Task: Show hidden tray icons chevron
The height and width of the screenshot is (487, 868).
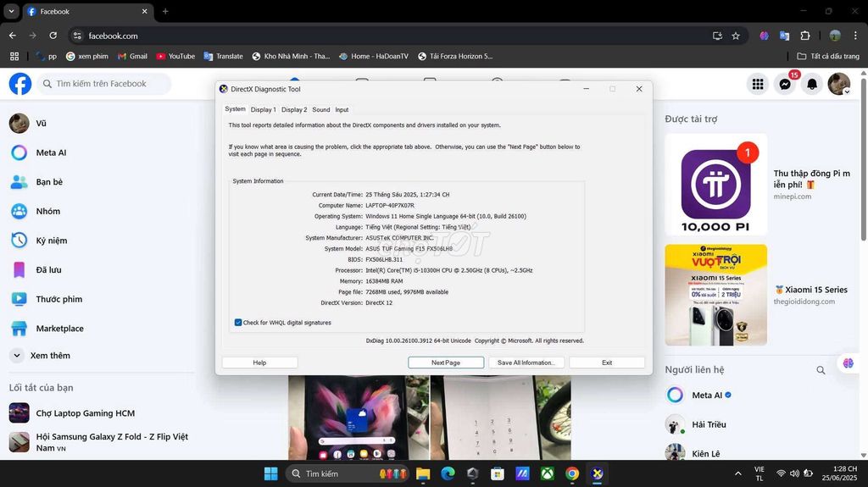Action: [x=738, y=473]
